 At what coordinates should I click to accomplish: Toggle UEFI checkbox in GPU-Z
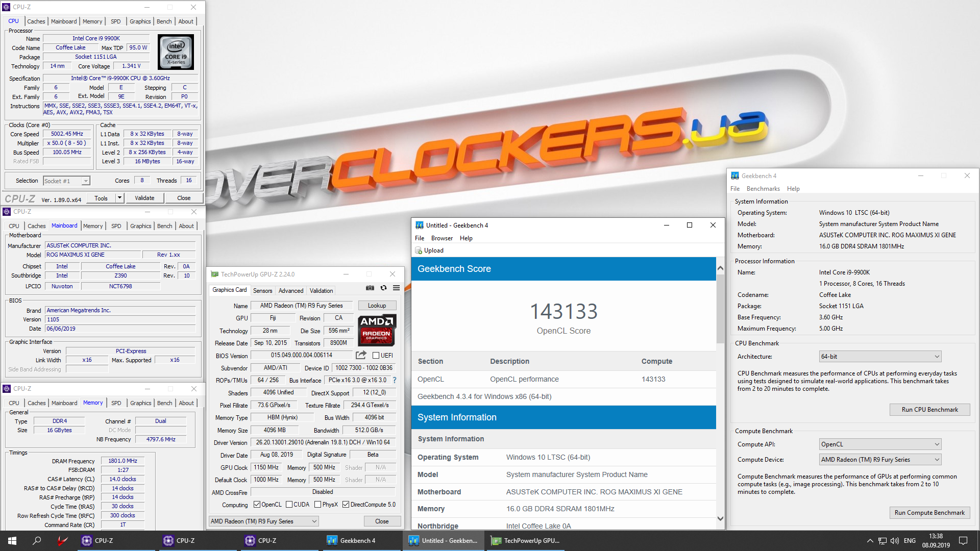tap(376, 356)
